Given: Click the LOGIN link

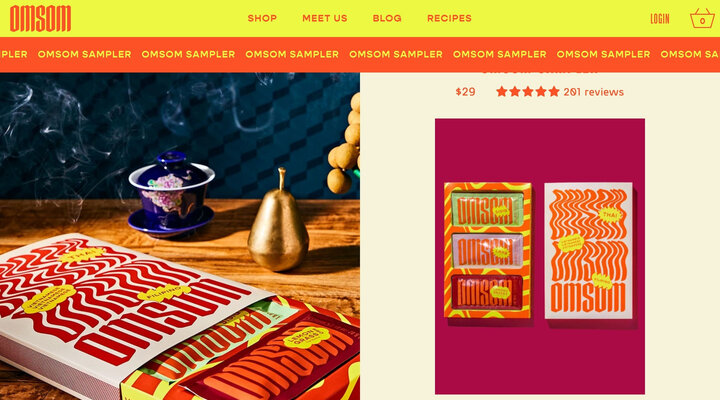Looking at the screenshot, I should (660, 19).
